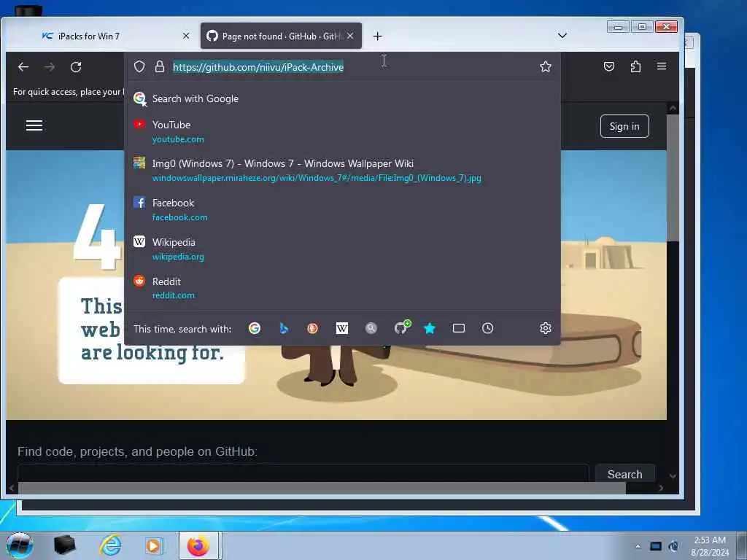The width and height of the screenshot is (747, 560).
Task: Expand the list all tabs chevron
Action: click(562, 35)
